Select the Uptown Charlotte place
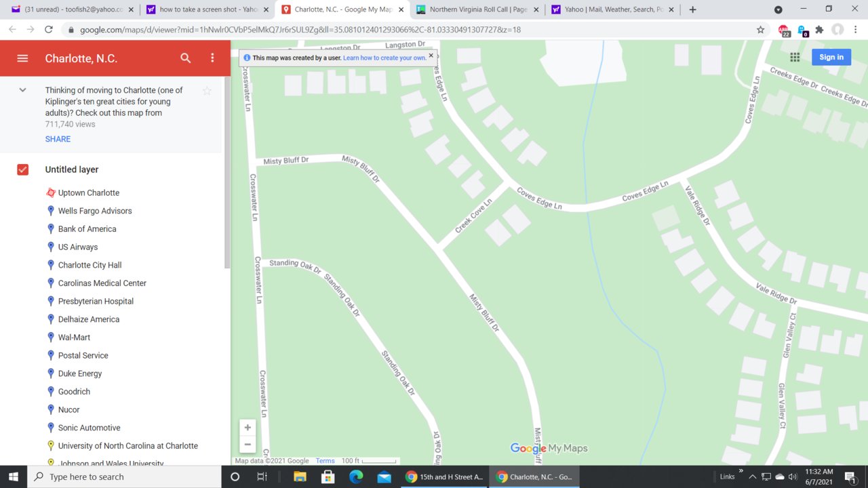 [89, 192]
